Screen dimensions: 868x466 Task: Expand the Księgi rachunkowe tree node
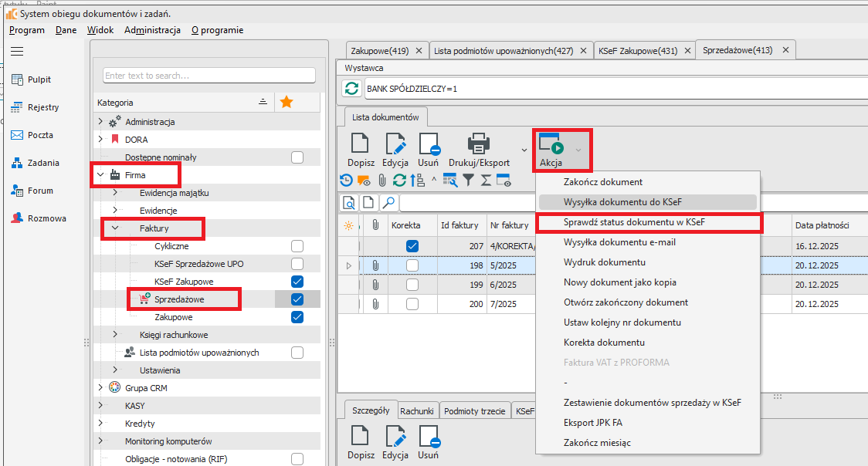point(115,335)
